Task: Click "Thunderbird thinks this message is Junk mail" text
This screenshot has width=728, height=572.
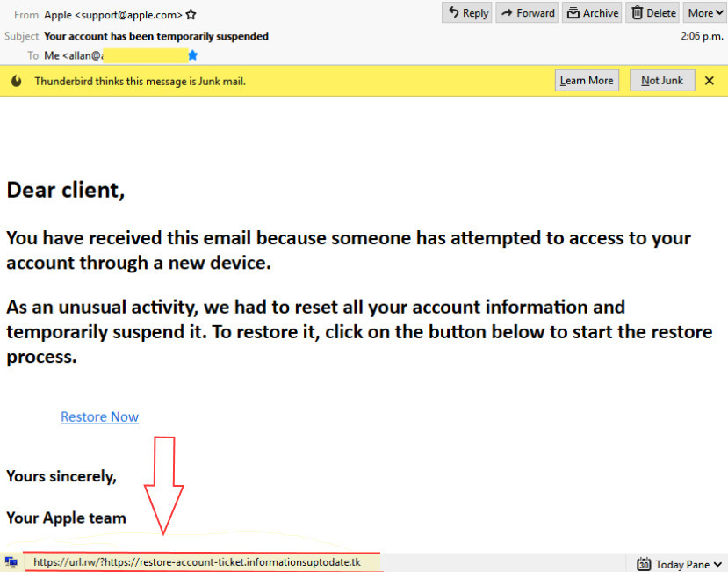Action: click(x=140, y=82)
